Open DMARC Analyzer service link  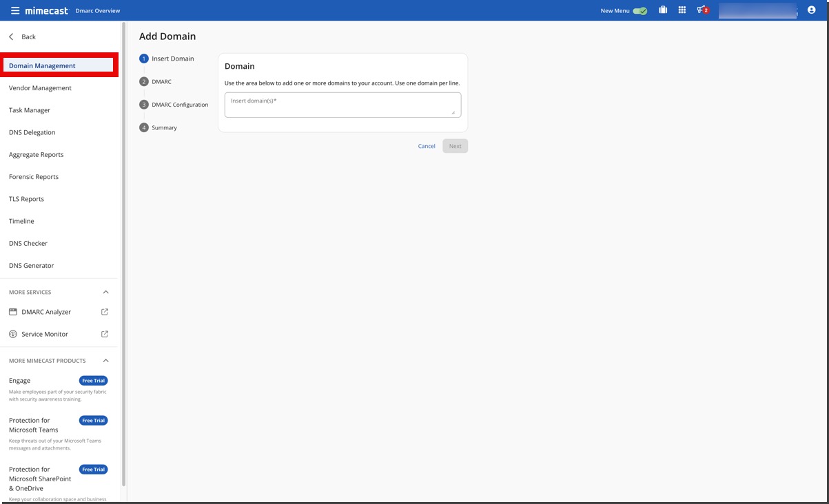[46, 312]
